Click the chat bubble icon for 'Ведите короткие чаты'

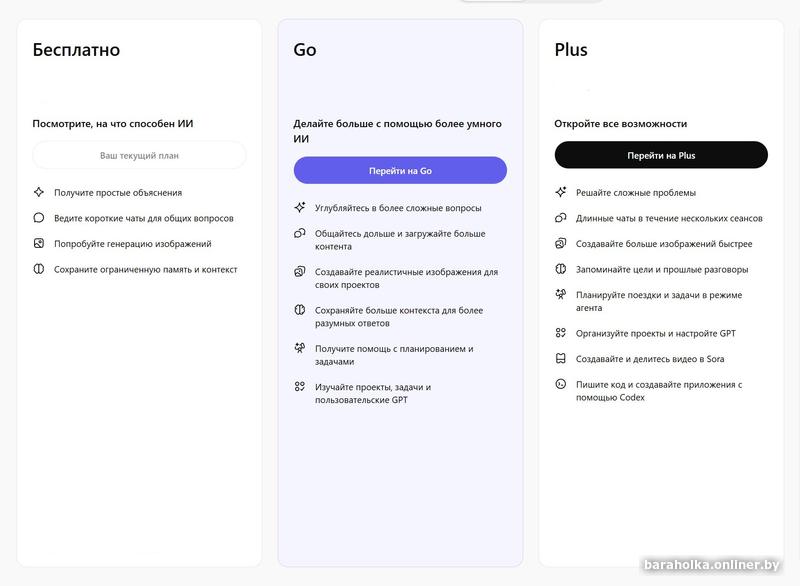39,218
